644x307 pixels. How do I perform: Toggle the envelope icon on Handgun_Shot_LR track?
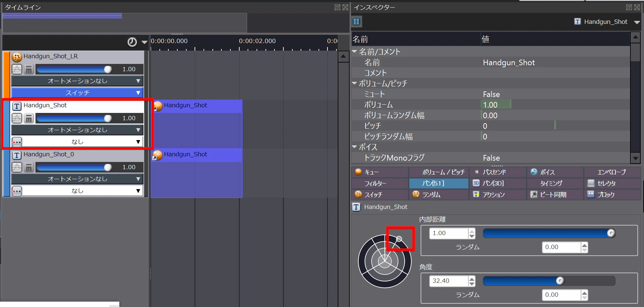click(17, 69)
